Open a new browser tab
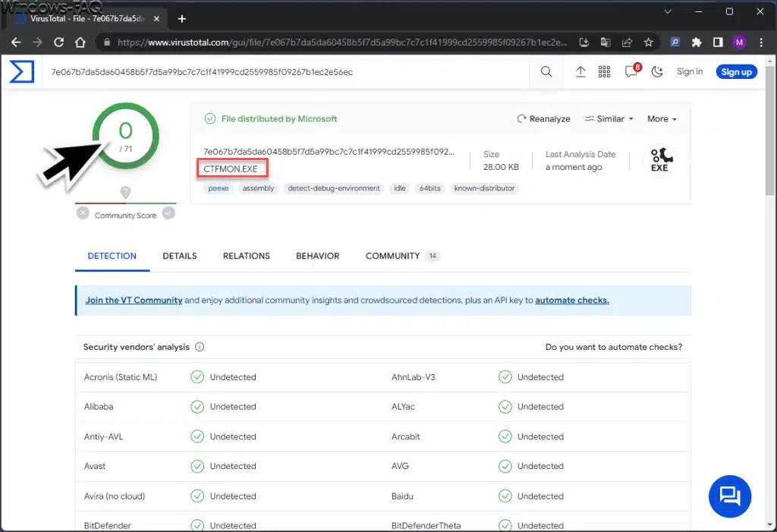 click(x=182, y=19)
